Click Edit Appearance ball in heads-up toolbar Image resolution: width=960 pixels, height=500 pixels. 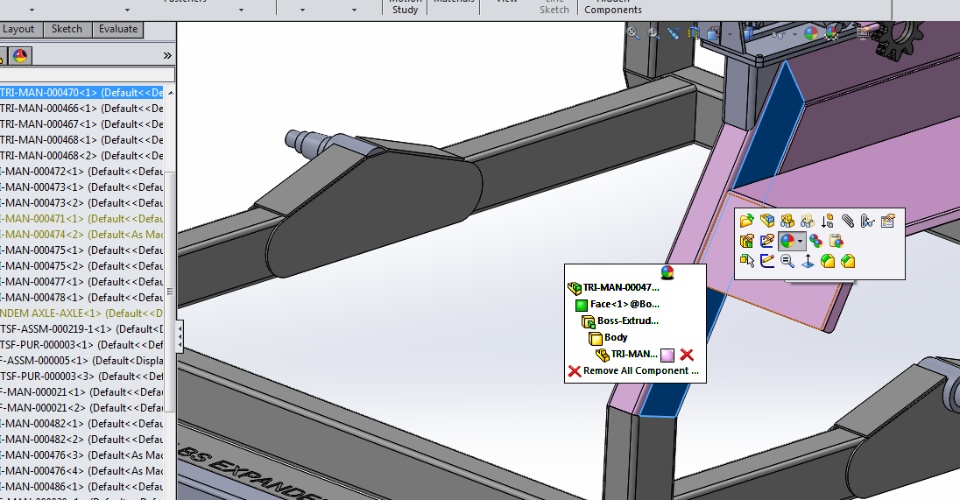(x=811, y=34)
